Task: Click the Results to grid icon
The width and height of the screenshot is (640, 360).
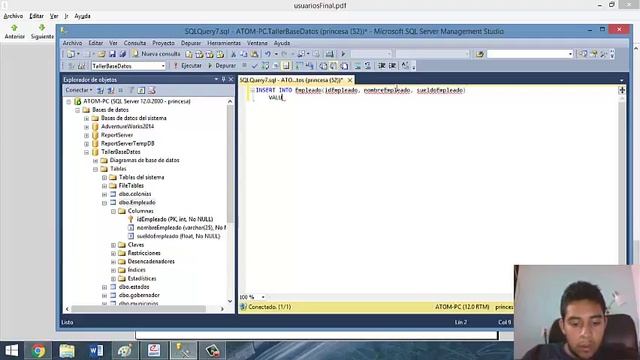Action: (333, 66)
